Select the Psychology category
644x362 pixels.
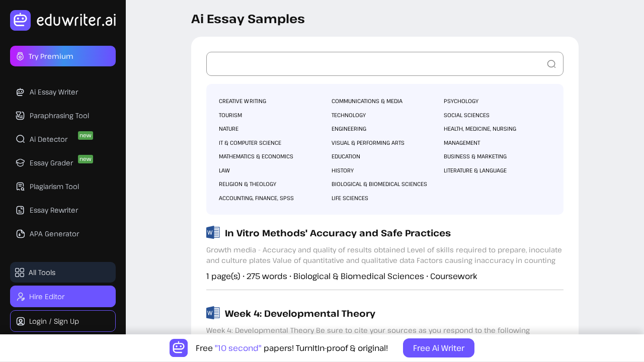[x=461, y=101]
